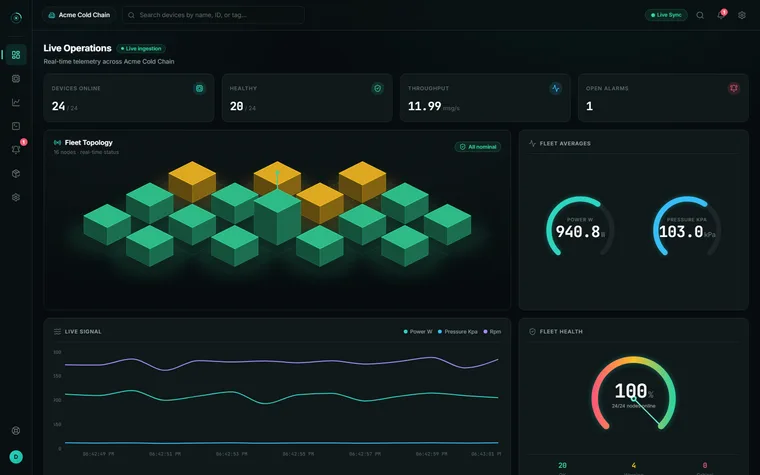Click the Fleet Averages pulse icon
Screen dimensions: 760x475
click(x=532, y=143)
